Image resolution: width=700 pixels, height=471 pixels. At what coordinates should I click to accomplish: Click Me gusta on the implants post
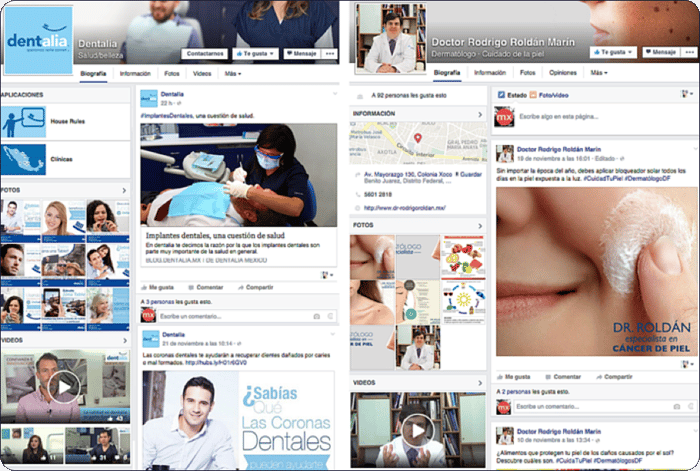[158, 288]
